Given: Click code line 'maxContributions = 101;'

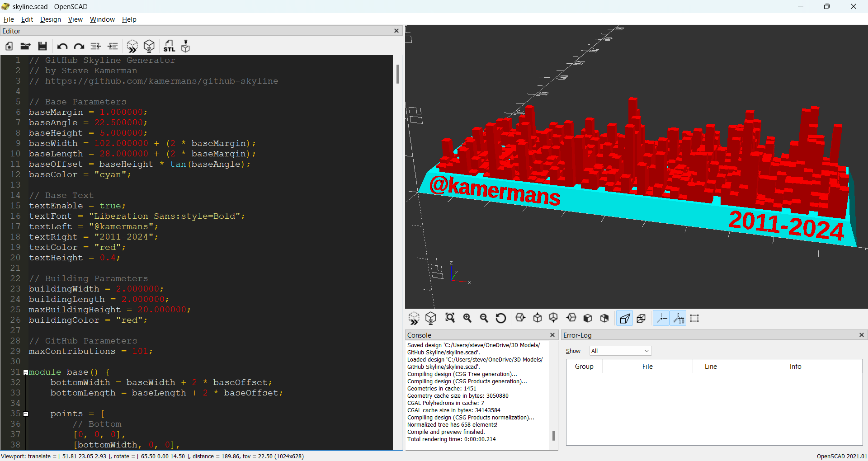Looking at the screenshot, I should pyautogui.click(x=91, y=352).
